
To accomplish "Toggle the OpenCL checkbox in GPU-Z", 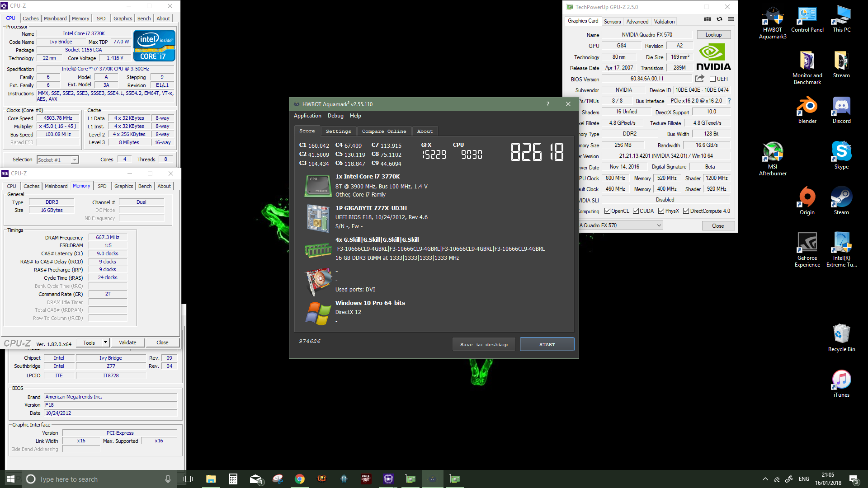I will click(607, 211).
